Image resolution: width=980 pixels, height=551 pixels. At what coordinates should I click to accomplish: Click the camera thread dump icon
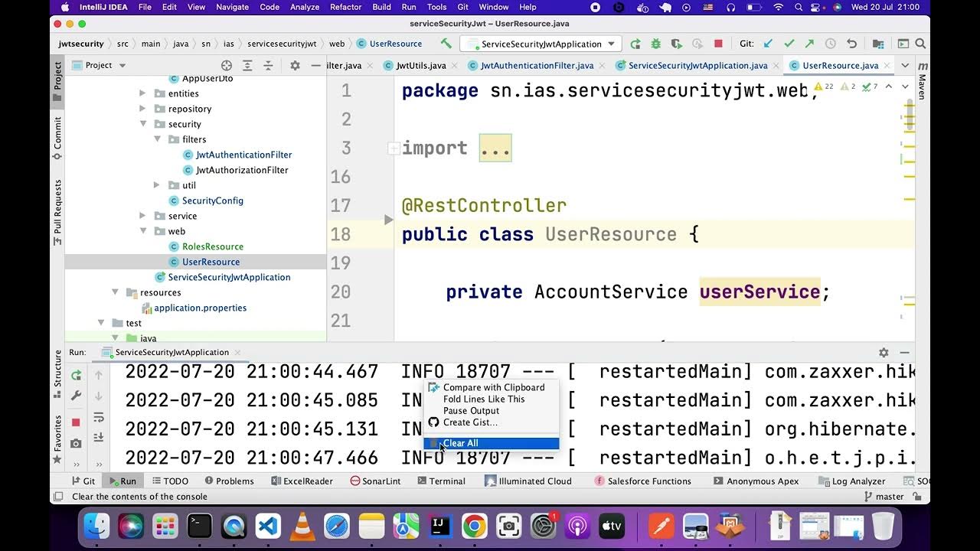(x=76, y=443)
